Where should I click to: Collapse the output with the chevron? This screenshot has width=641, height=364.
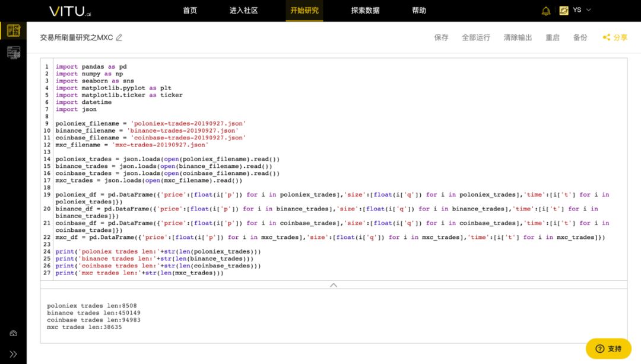click(334, 285)
